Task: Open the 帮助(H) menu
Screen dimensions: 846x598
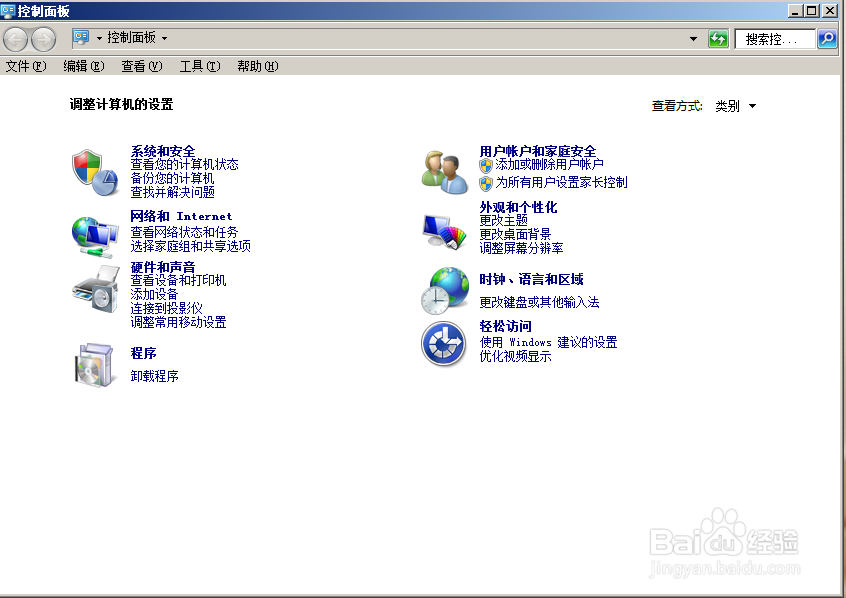Action: pos(258,66)
